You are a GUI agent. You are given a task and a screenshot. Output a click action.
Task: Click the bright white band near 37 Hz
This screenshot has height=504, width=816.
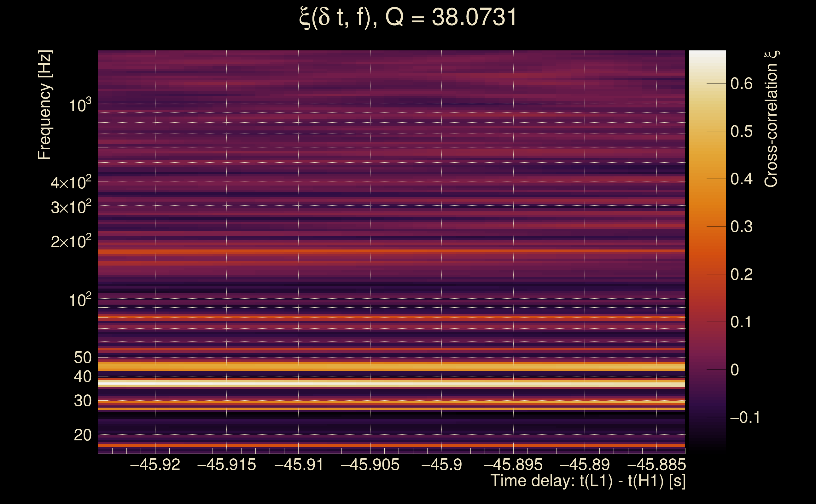click(x=391, y=384)
